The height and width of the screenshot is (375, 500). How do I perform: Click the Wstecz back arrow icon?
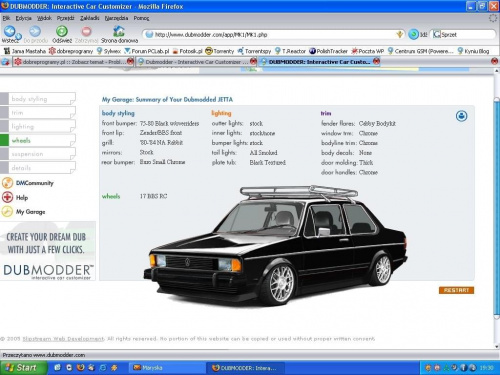point(9,32)
